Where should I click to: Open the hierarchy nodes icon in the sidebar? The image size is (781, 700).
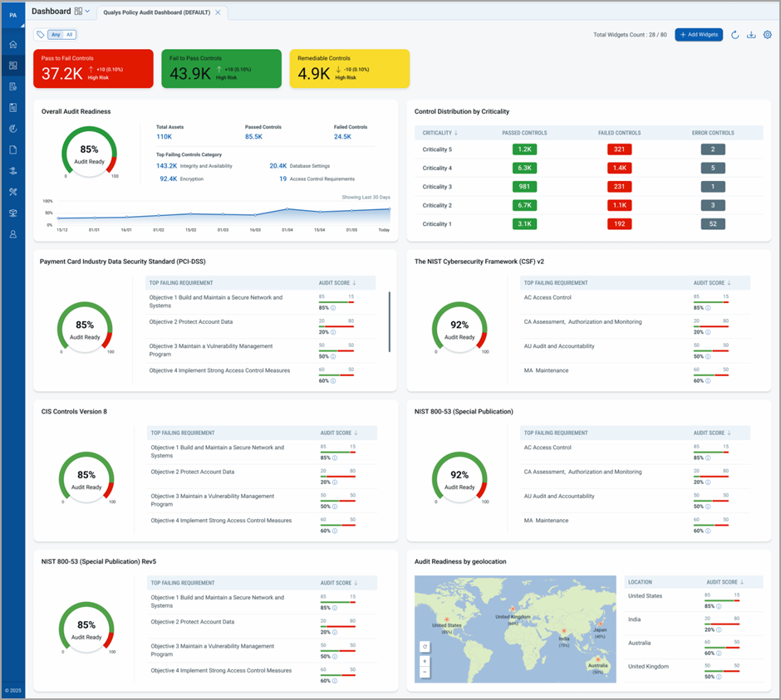(x=13, y=171)
